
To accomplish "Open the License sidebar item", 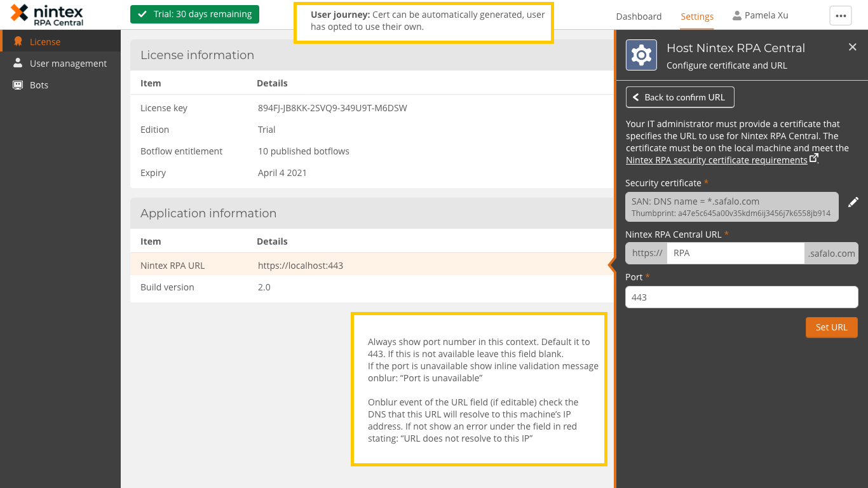I will point(60,42).
